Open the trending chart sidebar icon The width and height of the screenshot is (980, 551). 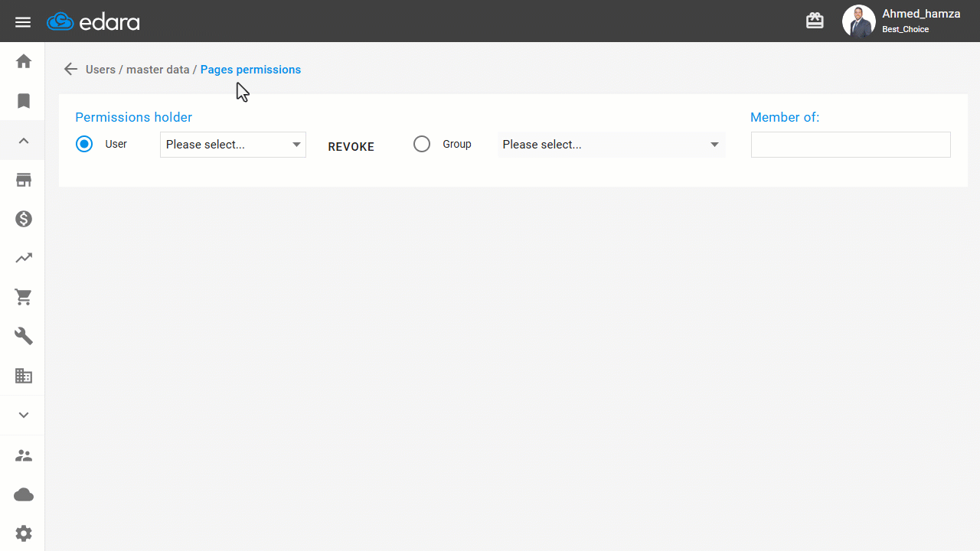tap(24, 258)
